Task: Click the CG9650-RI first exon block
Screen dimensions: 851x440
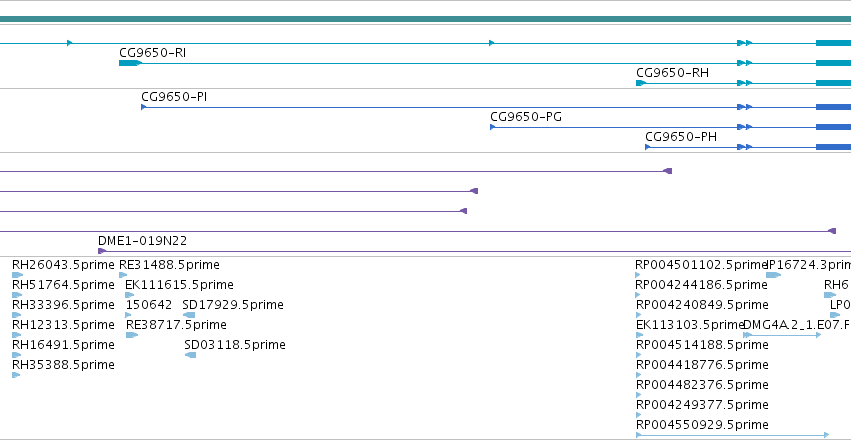Action: coord(130,63)
